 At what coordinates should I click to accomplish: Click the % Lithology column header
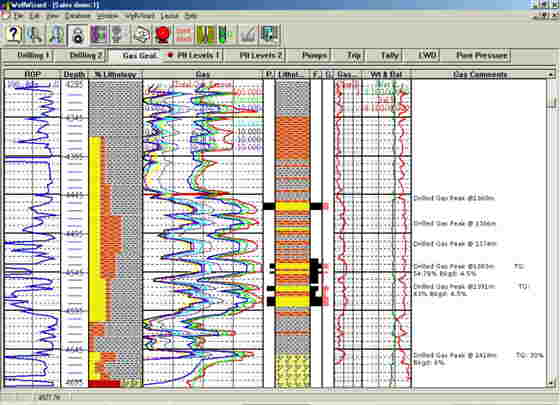tap(115, 75)
